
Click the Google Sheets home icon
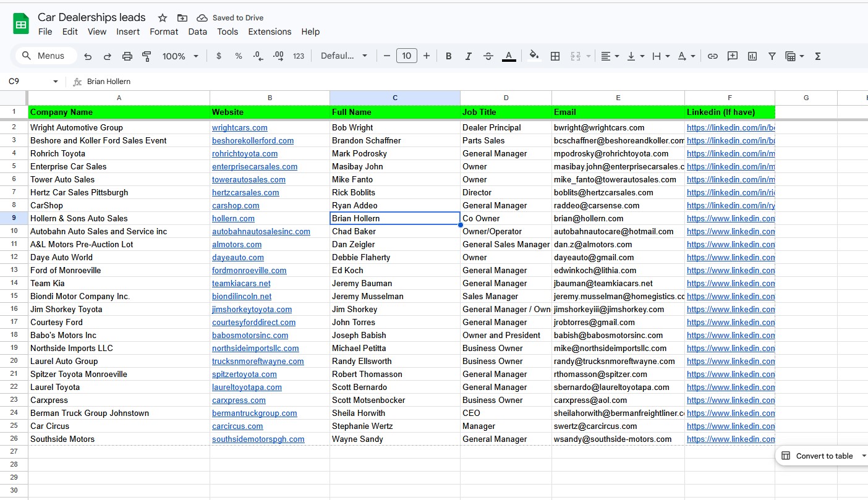pyautogui.click(x=21, y=24)
